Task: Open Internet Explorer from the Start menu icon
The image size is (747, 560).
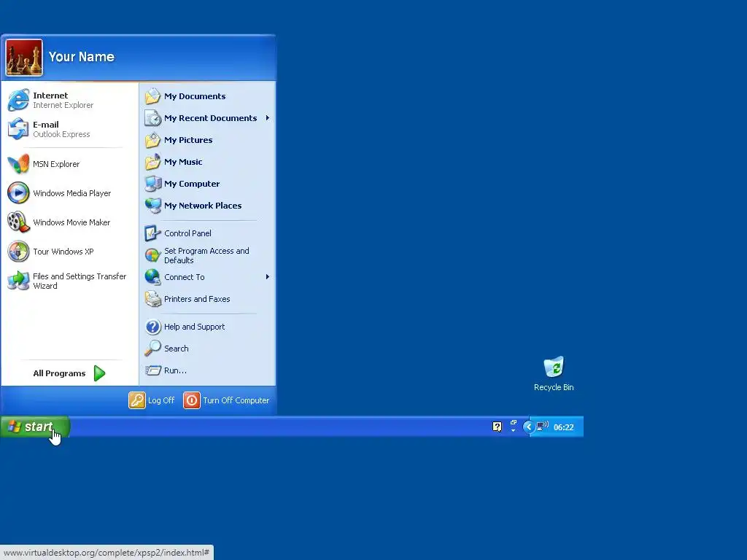Action: click(x=18, y=100)
